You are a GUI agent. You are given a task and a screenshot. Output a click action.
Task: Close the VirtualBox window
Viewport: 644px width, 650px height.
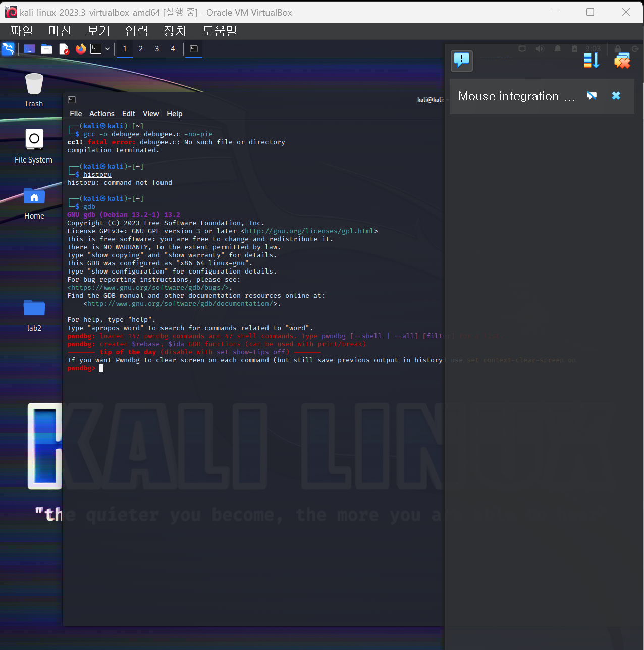[x=626, y=12]
